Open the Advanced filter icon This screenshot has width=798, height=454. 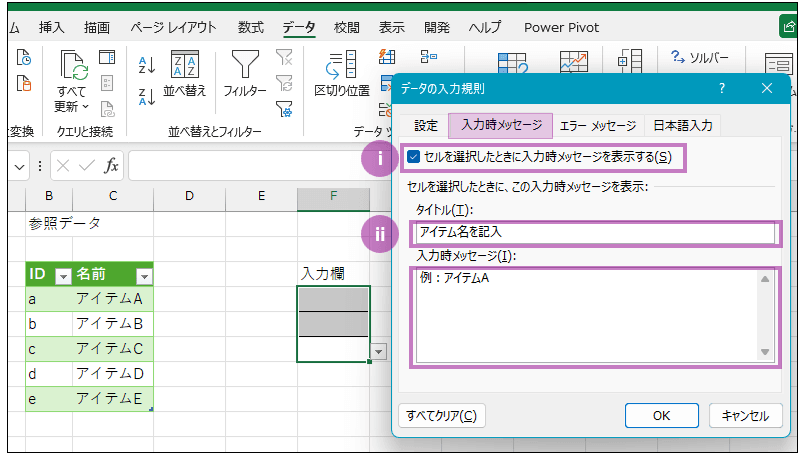[284, 109]
